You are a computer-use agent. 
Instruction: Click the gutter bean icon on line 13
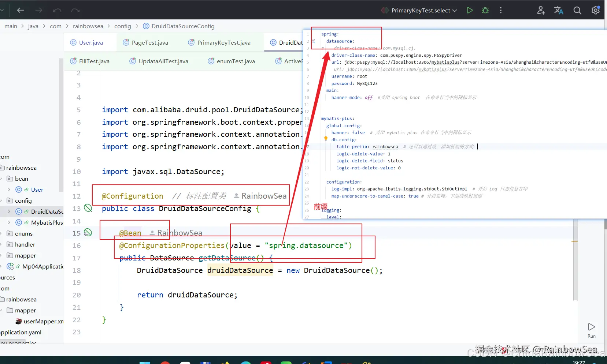pos(88,208)
